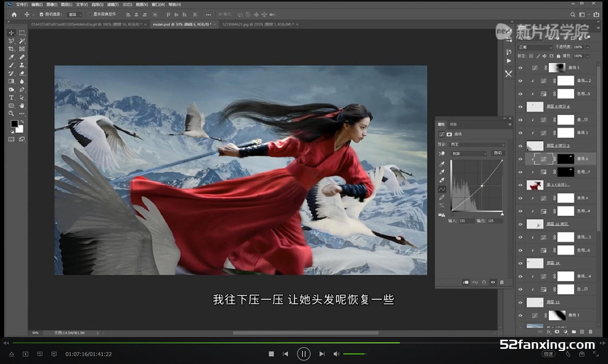
Task: Add a layer mask from Layers footer
Action: pyautogui.click(x=557, y=332)
